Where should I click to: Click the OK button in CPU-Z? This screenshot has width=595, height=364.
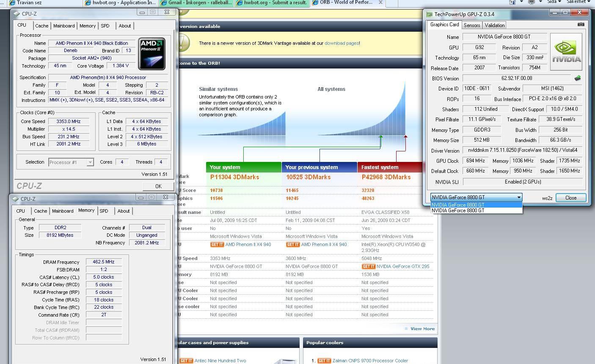(158, 186)
